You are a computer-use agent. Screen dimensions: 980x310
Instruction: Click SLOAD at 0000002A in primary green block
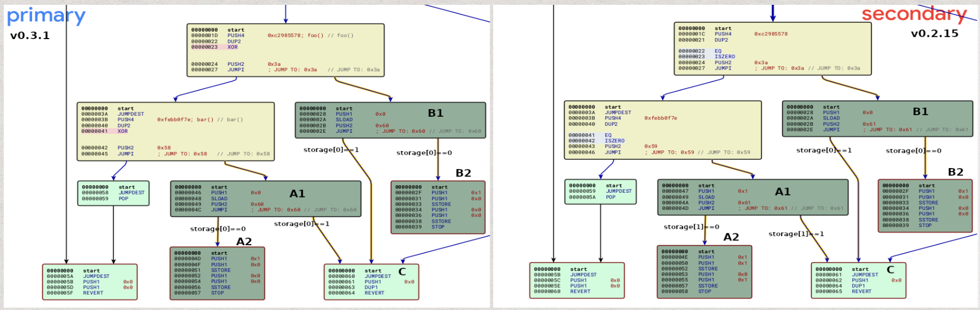click(326, 120)
